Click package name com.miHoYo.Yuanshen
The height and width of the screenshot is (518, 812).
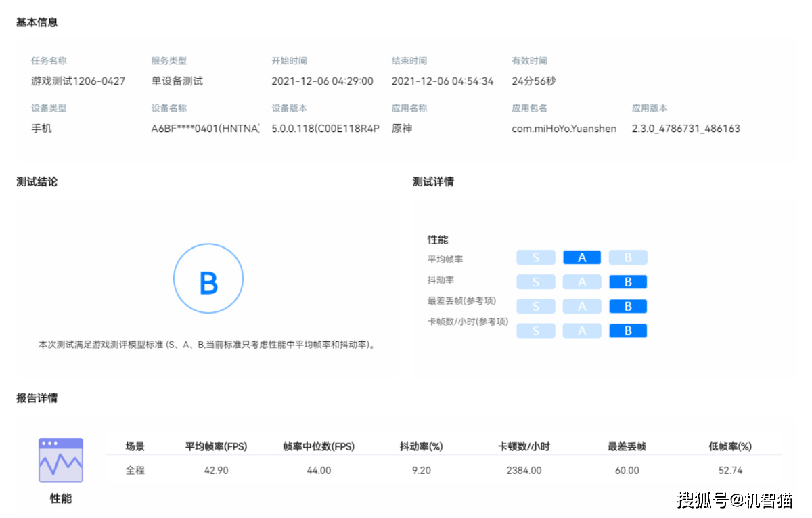point(564,128)
